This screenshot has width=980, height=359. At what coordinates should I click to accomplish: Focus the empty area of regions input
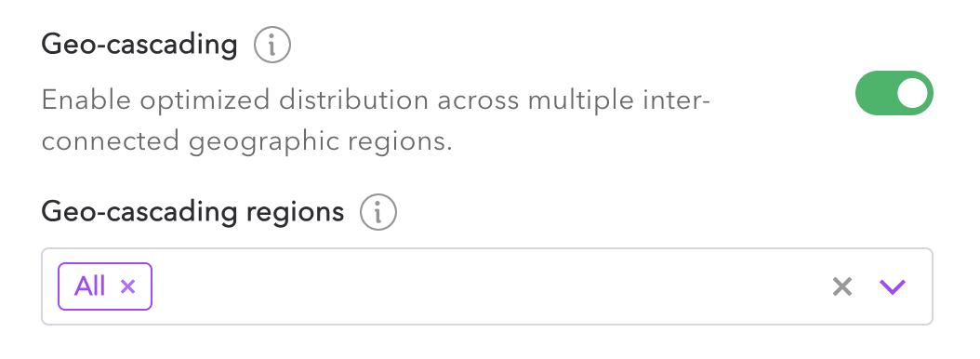click(x=487, y=286)
